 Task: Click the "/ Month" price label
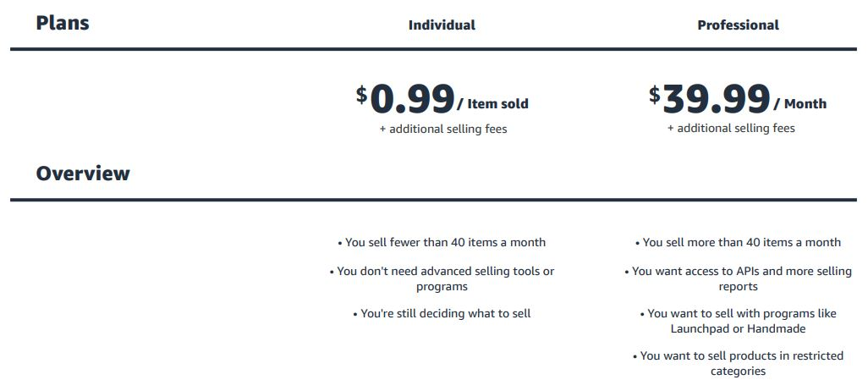(x=799, y=104)
